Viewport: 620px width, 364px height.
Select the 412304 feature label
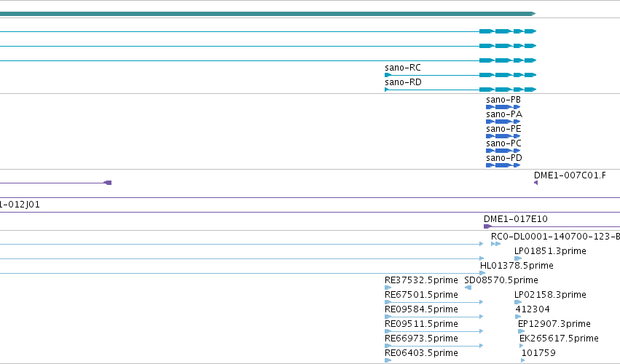click(x=533, y=309)
